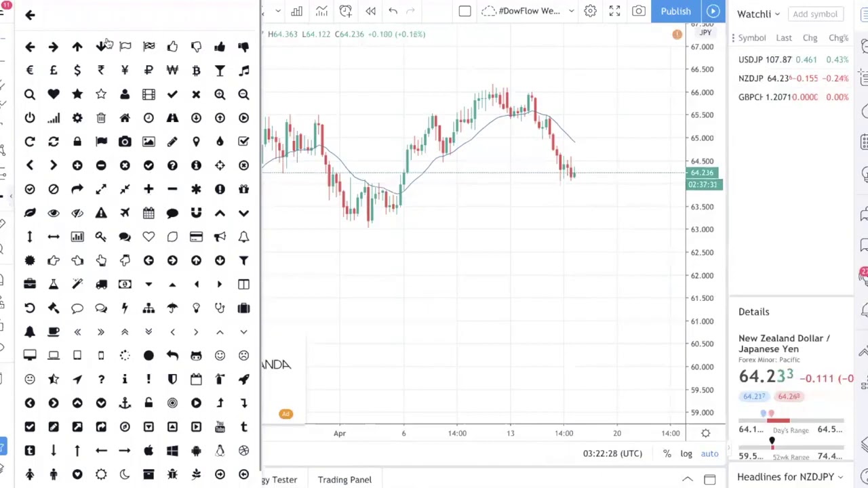Select the trash can icon
868x488 pixels.
pyautogui.click(x=101, y=118)
